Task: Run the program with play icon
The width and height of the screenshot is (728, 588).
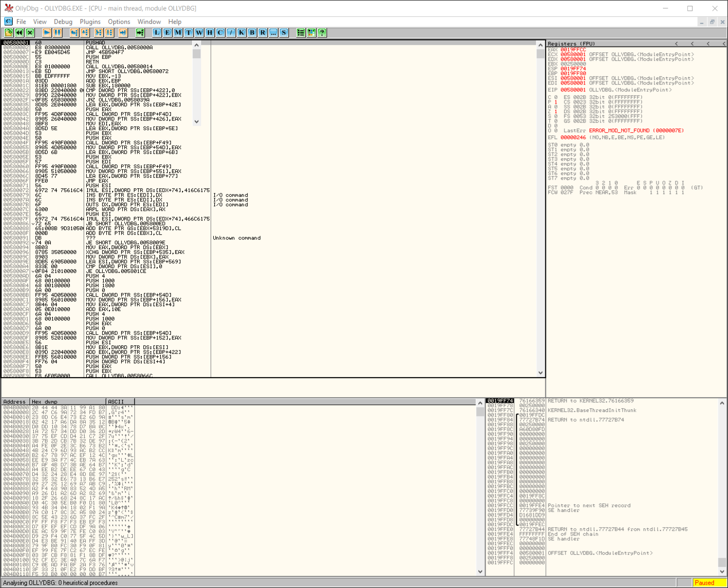Action: pos(47,33)
